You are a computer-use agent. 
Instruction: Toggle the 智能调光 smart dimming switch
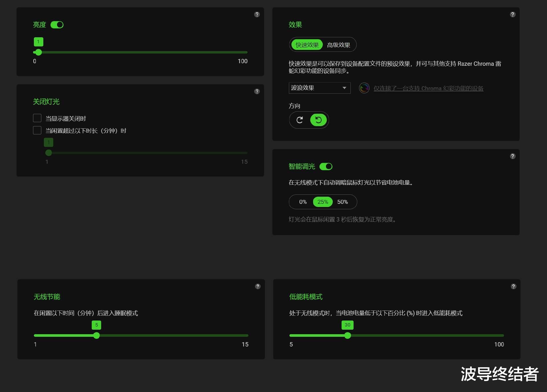tap(326, 167)
